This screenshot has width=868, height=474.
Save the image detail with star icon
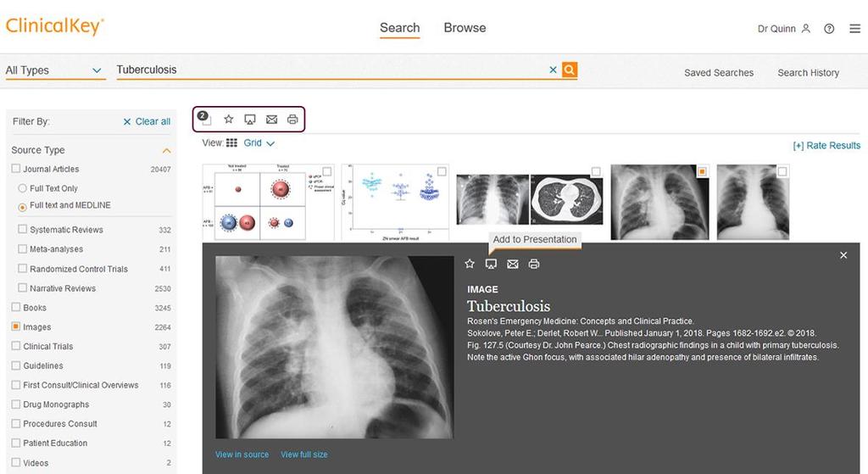coord(470,264)
